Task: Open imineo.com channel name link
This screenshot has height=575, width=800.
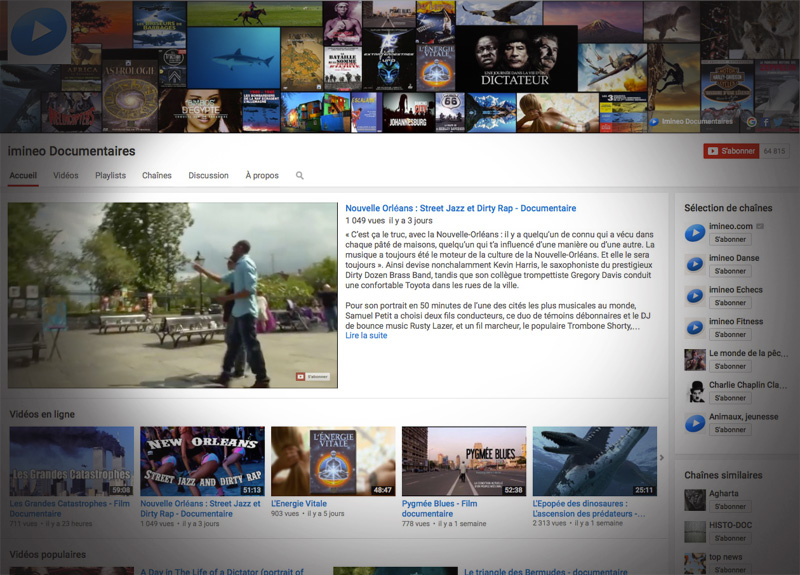Action: tap(731, 226)
